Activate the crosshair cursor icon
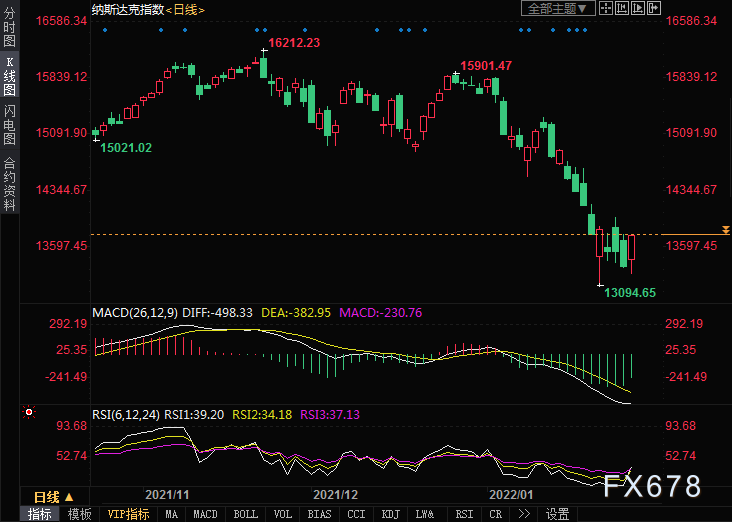732x522 pixels. point(606,8)
